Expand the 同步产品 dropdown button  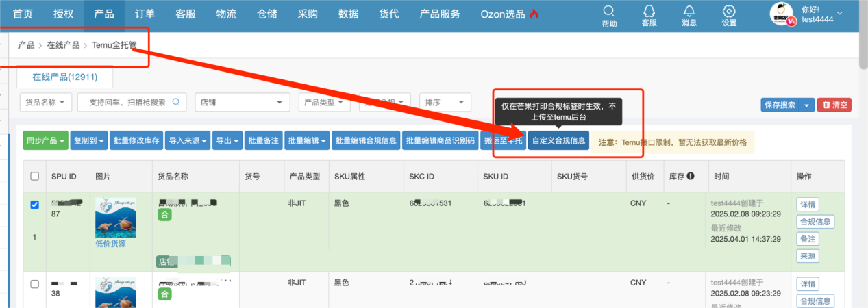[x=46, y=140]
